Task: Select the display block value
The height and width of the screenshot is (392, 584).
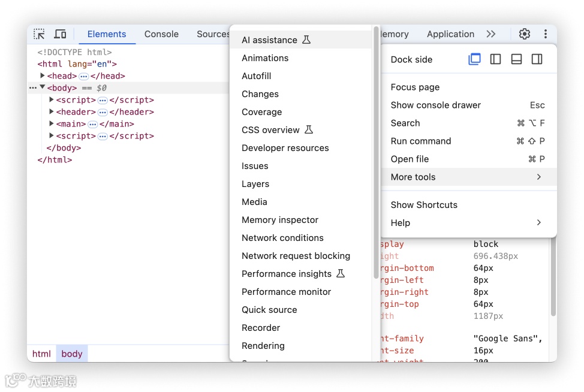Action: (486, 244)
